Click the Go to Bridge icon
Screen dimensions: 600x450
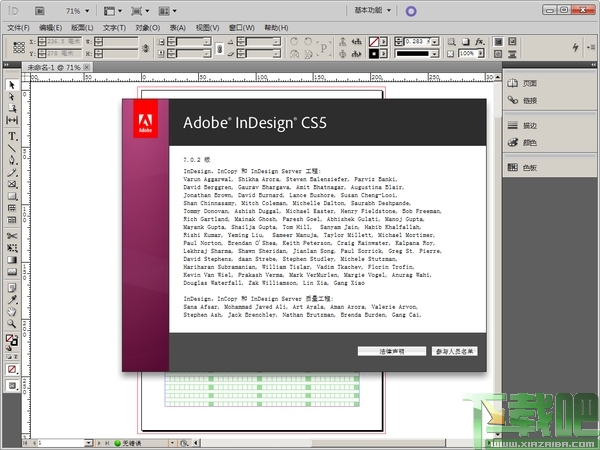pos(39,11)
